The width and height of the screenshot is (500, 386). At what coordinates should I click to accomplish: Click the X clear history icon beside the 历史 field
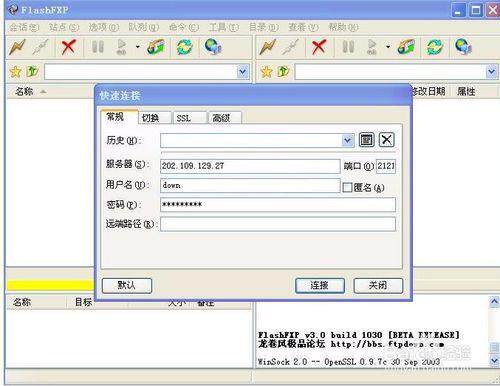(x=386, y=140)
